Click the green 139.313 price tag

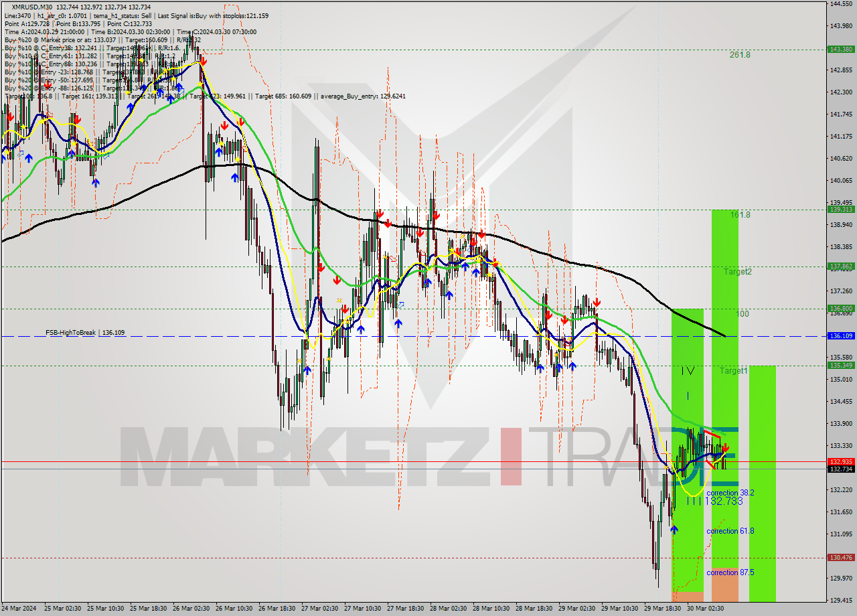(x=841, y=210)
